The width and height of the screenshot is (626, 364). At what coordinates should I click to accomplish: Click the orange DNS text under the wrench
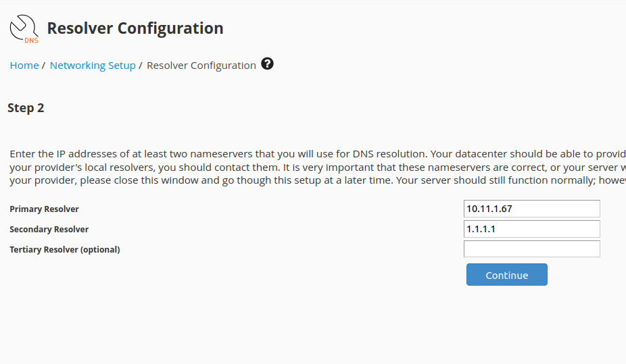coord(31,40)
